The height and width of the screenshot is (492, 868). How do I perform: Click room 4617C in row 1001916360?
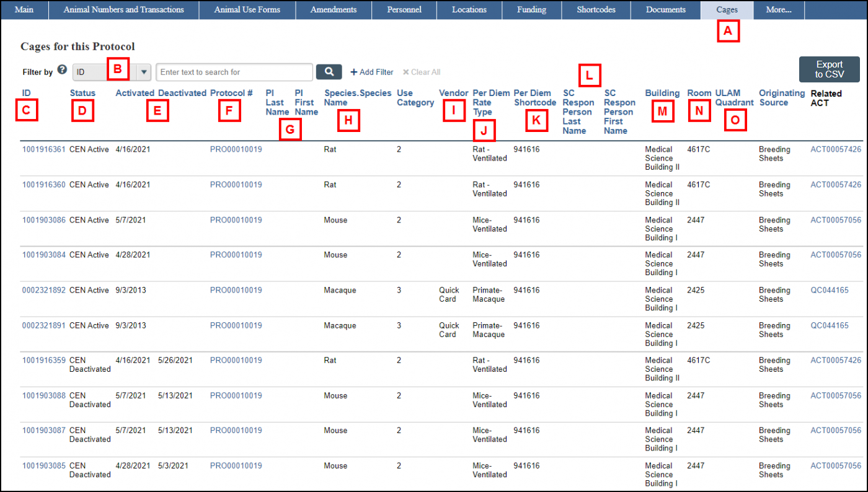coord(699,185)
